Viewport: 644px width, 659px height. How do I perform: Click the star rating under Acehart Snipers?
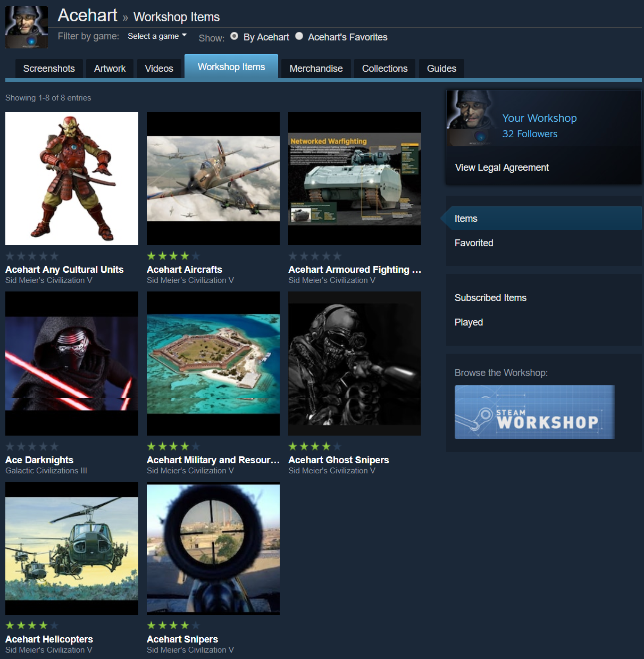[173, 625]
